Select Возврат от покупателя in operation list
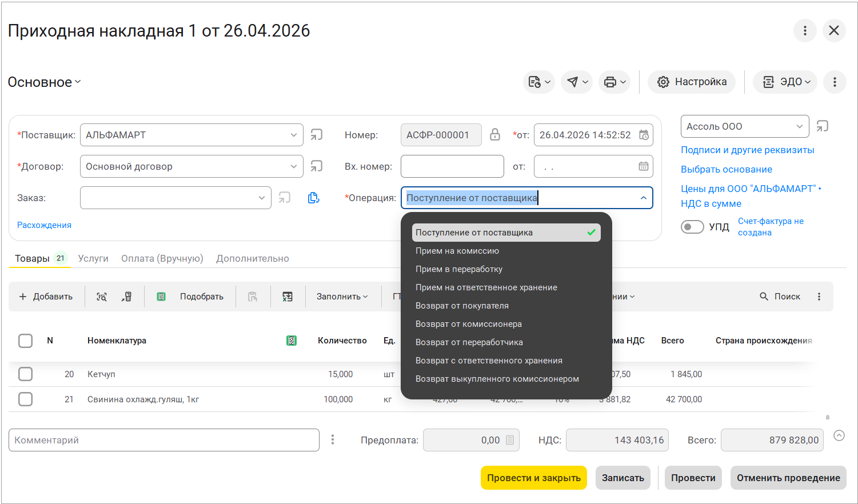Screen dimensions: 858x504 (462, 306)
